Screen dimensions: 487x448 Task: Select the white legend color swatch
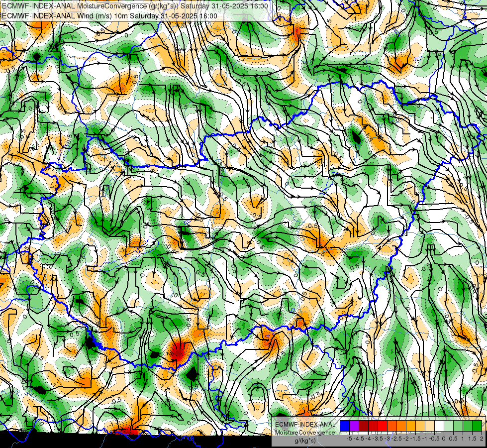439,426
